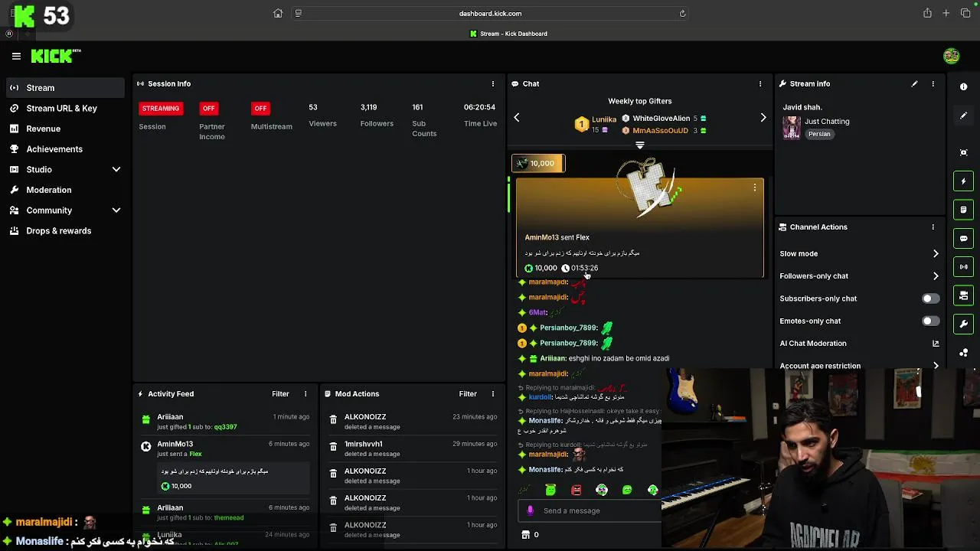Toggle the wrench widget in right toolbar

(964, 324)
